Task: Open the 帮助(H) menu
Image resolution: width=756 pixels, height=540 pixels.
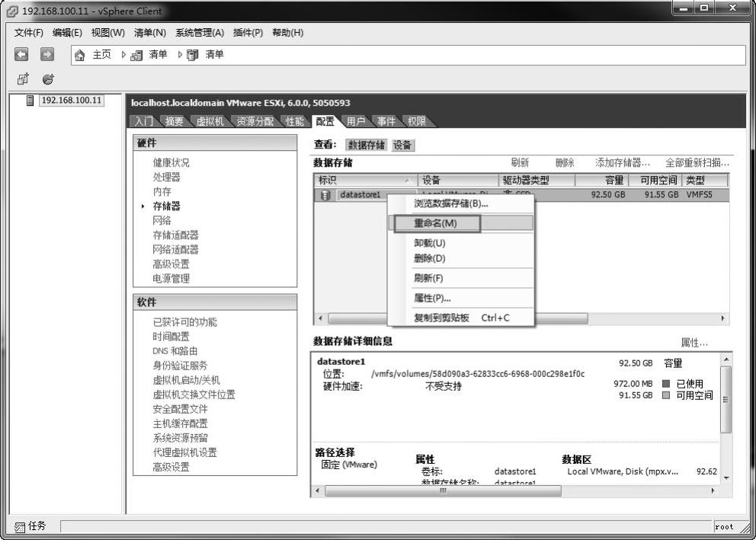Action: coord(288,32)
